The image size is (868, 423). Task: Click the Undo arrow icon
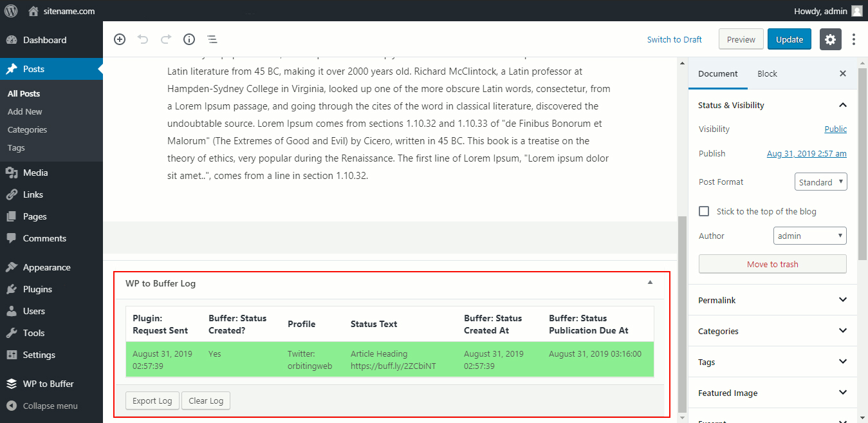point(143,39)
